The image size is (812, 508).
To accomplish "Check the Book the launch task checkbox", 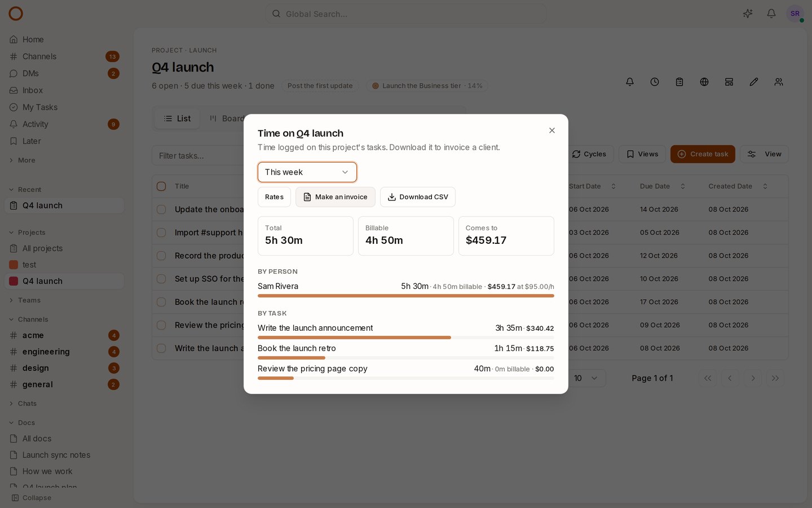I will coord(161,302).
